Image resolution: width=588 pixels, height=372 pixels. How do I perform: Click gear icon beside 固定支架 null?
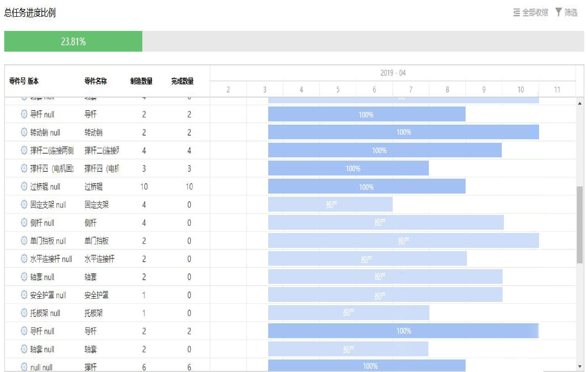(24, 205)
